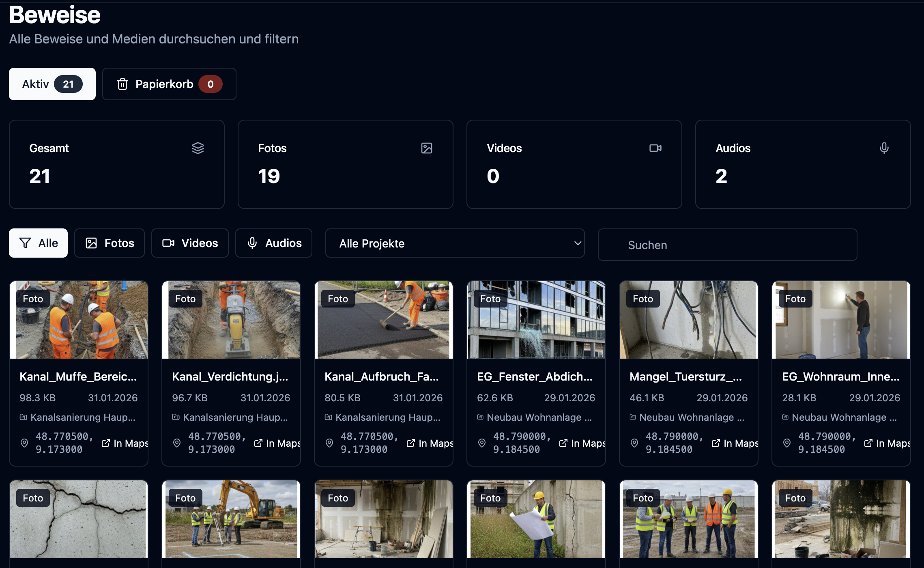Screen dimensions: 924x568
Task: Click the project folder icon on Kanal_Verdichtung card
Action: click(x=176, y=417)
